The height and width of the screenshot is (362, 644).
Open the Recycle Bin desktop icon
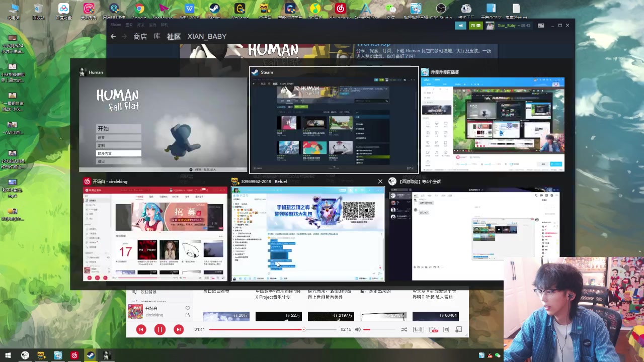pos(38,11)
